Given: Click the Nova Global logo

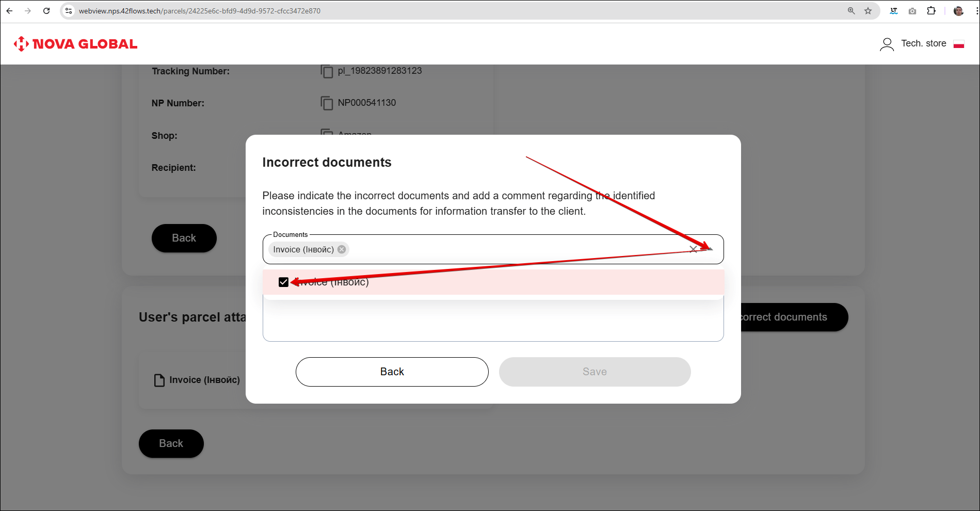Looking at the screenshot, I should [x=75, y=44].
